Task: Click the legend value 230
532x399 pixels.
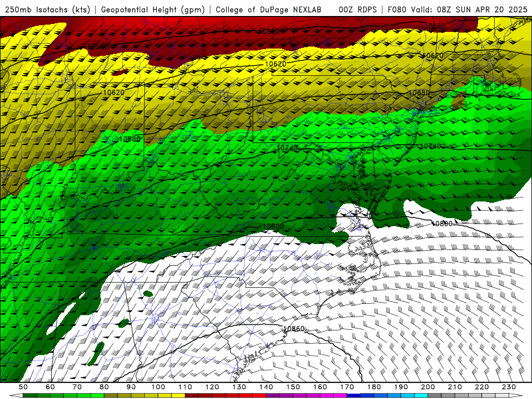Action: coord(509,387)
